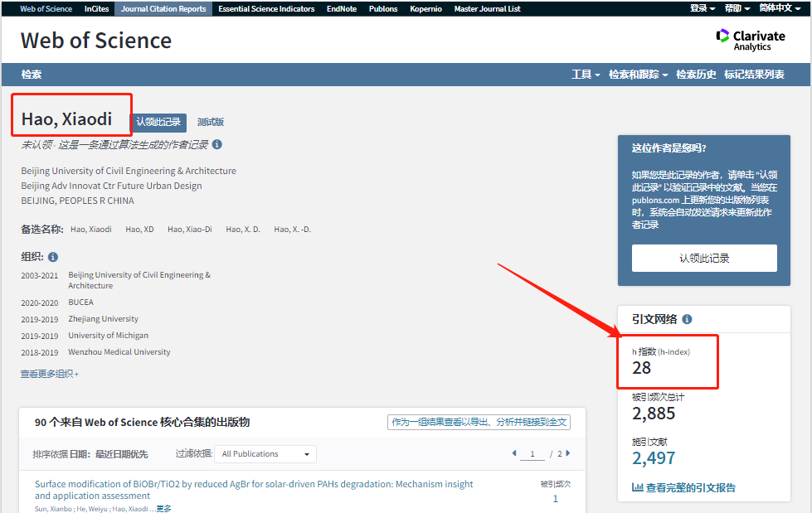Click author Sun, Xianbo in publication entry
812x513 pixels.
53,510
